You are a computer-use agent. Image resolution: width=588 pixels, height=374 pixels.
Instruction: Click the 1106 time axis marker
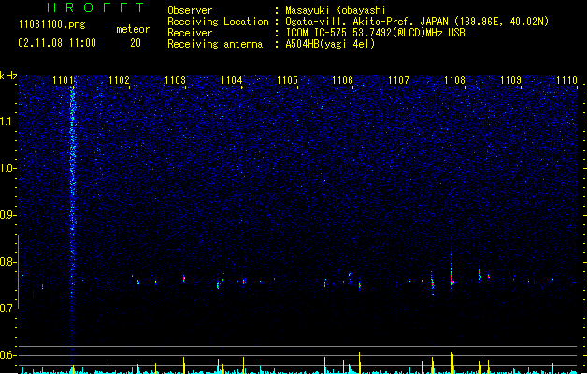342,80
